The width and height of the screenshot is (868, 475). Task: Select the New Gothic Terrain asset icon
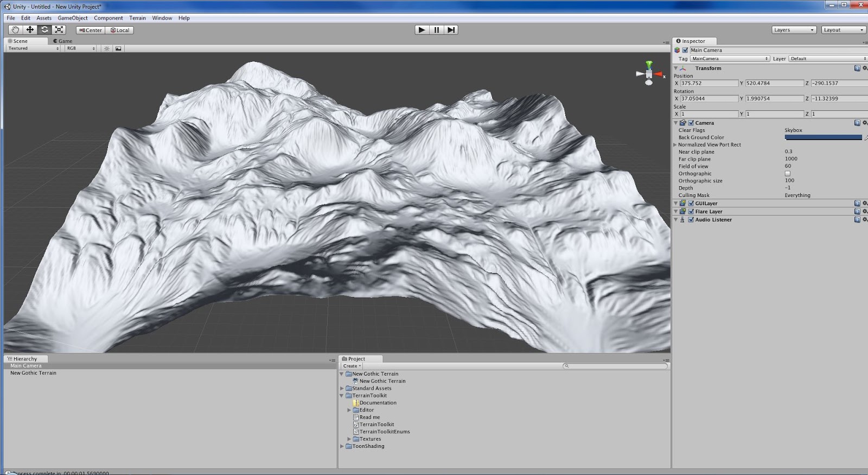click(355, 381)
